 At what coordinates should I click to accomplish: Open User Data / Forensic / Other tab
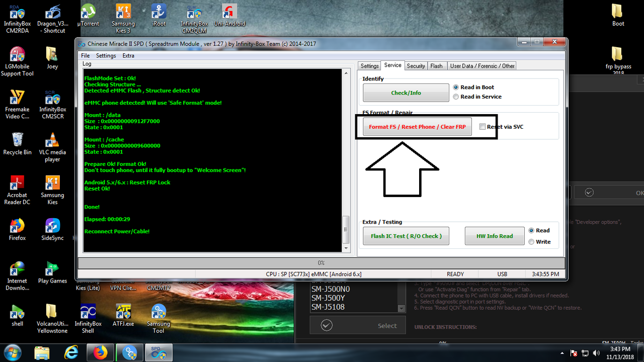tap(482, 66)
